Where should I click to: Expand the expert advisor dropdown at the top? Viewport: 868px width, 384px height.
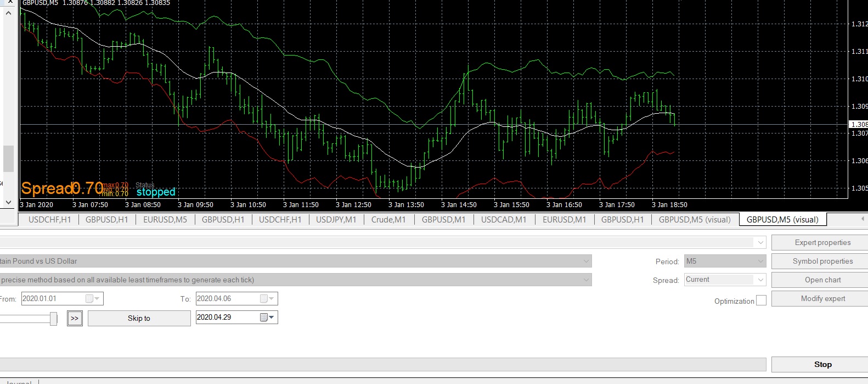point(760,242)
